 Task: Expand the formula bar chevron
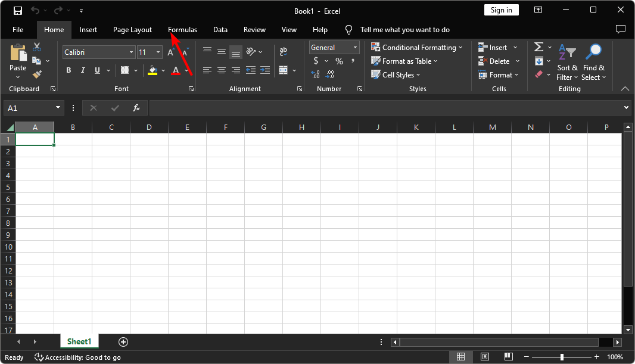626,108
